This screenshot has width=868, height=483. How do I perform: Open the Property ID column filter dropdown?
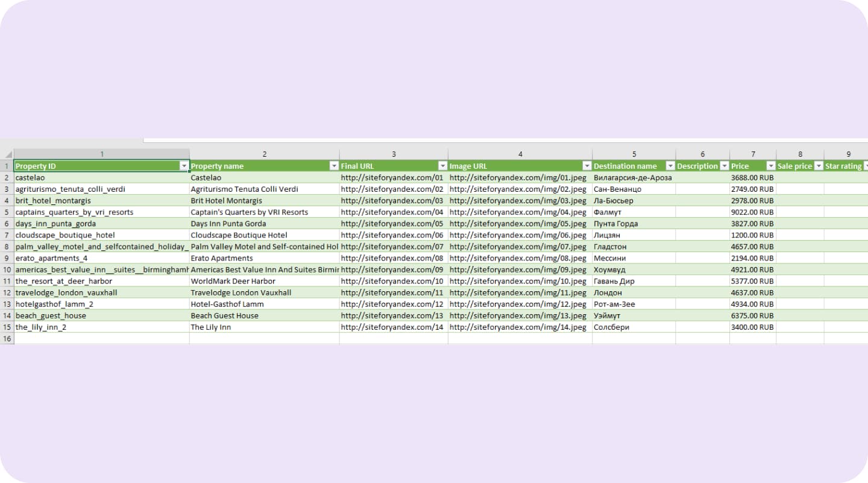point(184,166)
